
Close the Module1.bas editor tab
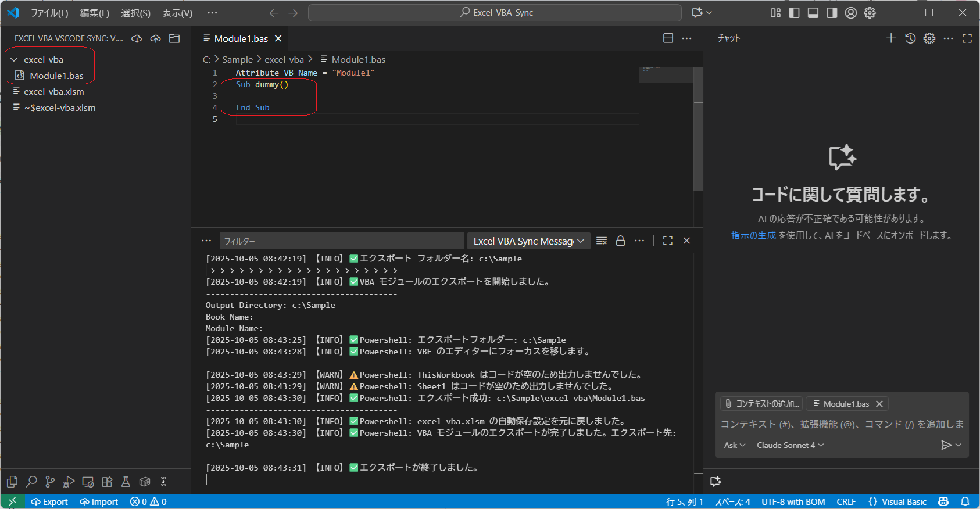point(278,38)
